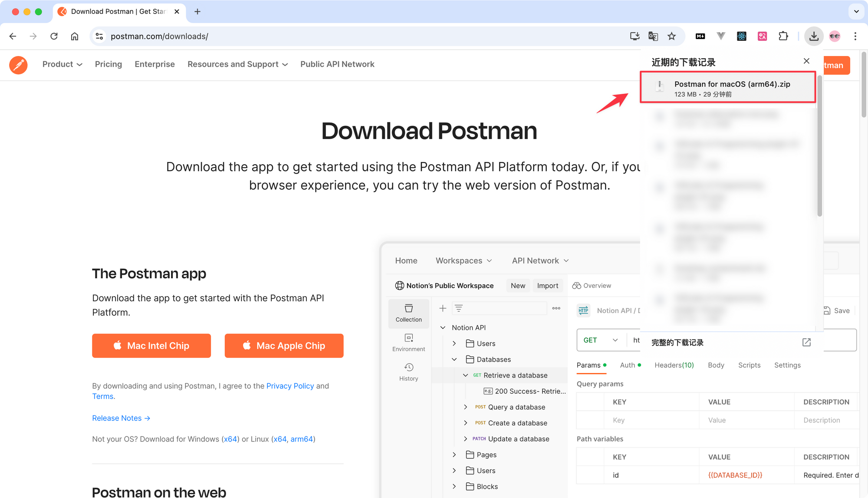Image resolution: width=868 pixels, height=498 pixels.
Task: Click the Mac Apple Chip download button
Action: (284, 346)
